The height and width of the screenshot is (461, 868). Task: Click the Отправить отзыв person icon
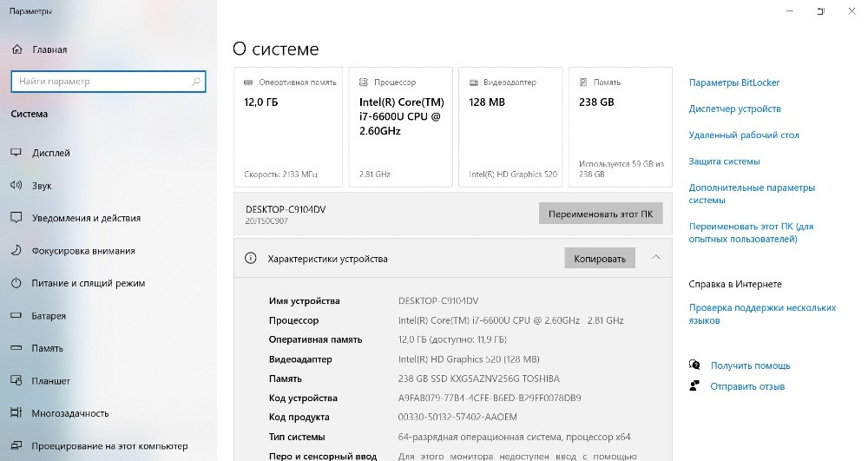click(694, 385)
